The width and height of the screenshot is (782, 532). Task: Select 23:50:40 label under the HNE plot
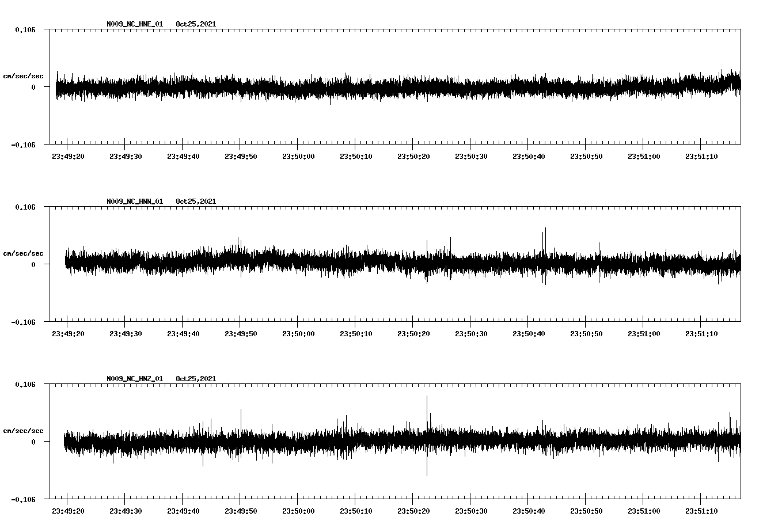[x=529, y=157]
